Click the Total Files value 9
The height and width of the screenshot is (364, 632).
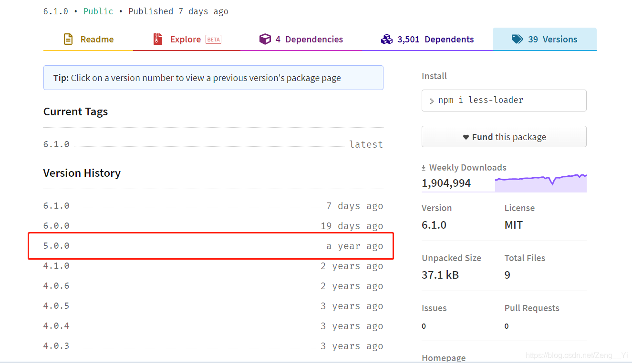508,275
